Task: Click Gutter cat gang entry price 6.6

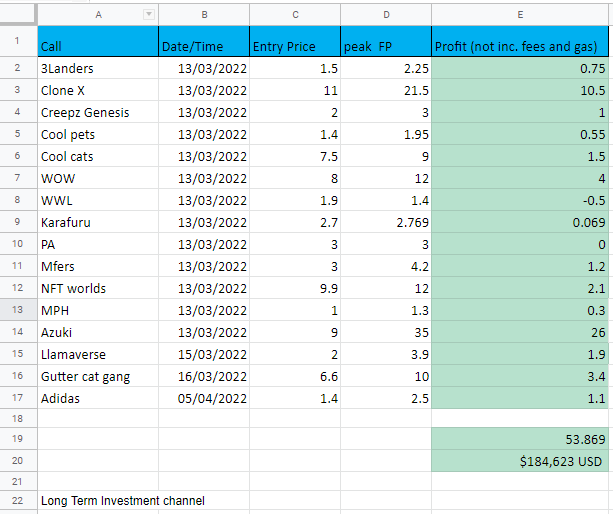Action: coord(295,376)
